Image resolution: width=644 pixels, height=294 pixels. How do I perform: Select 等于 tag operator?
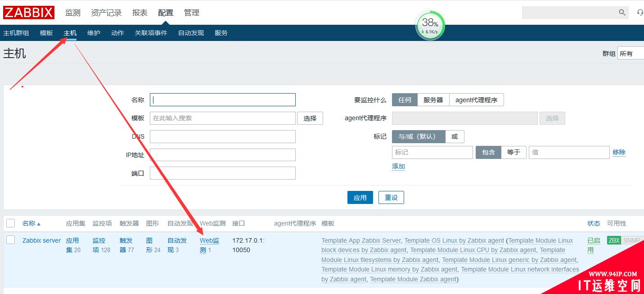coord(514,152)
